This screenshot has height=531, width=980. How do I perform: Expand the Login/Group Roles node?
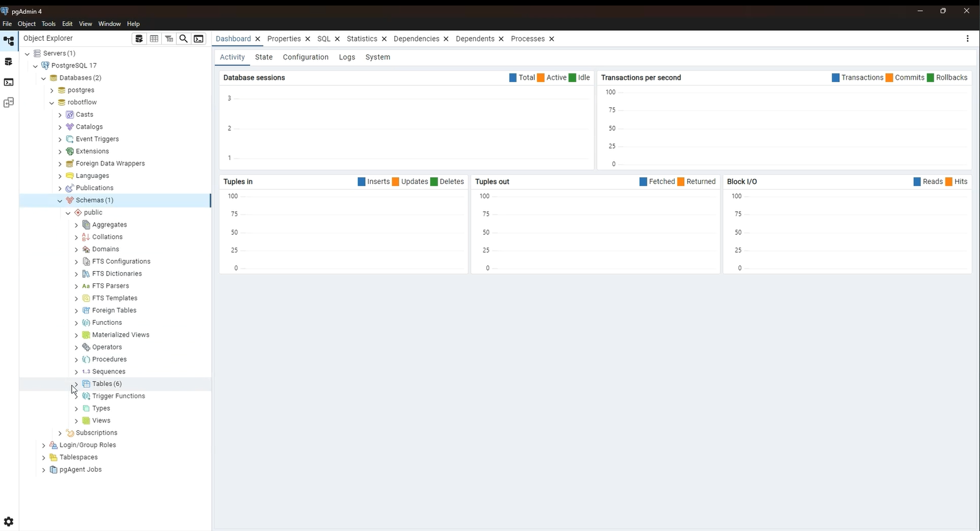click(43, 445)
